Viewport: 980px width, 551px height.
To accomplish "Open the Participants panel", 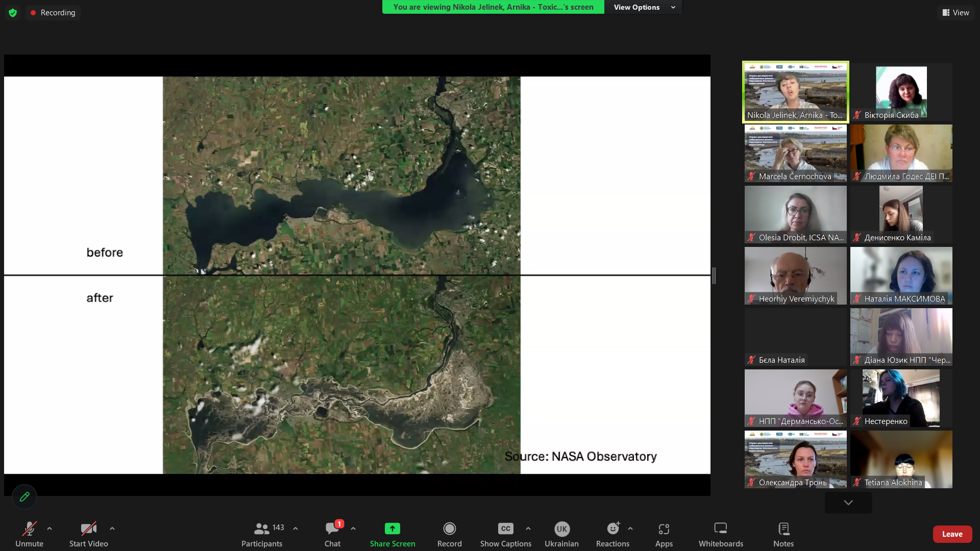I will pos(261,534).
